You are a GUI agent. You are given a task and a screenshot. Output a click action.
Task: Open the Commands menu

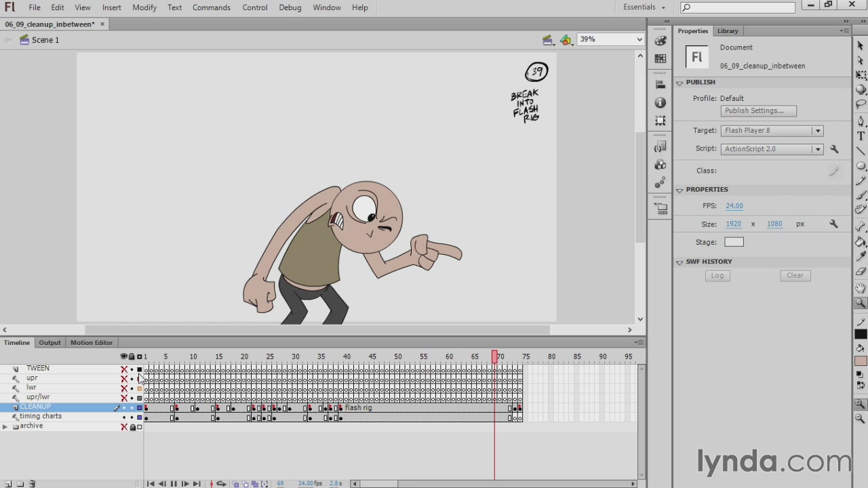pos(212,7)
